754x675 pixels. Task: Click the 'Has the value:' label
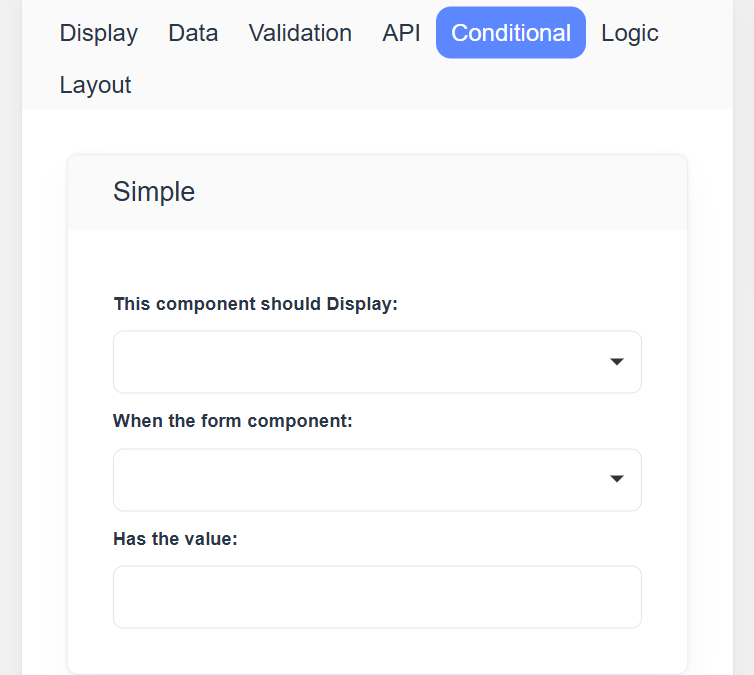175,539
